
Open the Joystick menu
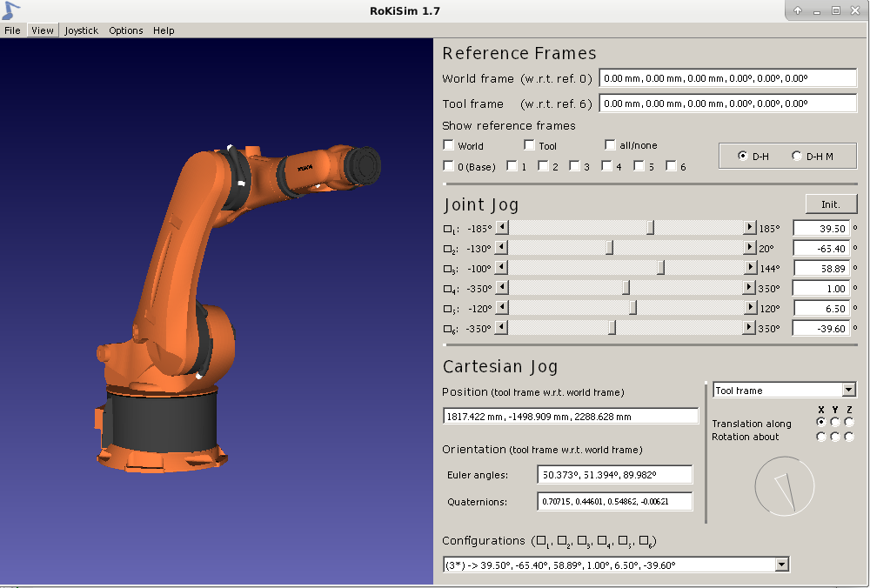click(x=81, y=30)
